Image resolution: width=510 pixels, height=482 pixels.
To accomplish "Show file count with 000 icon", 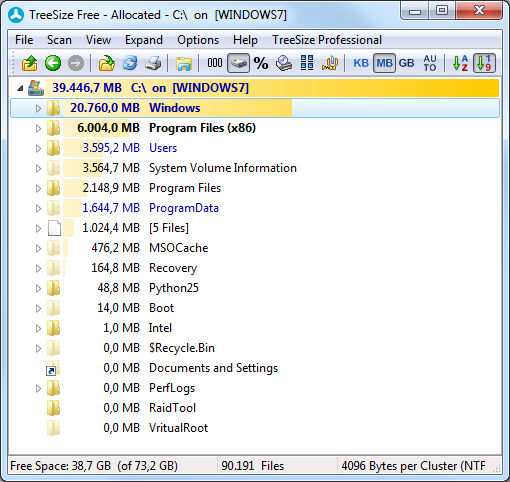I will coord(215,63).
